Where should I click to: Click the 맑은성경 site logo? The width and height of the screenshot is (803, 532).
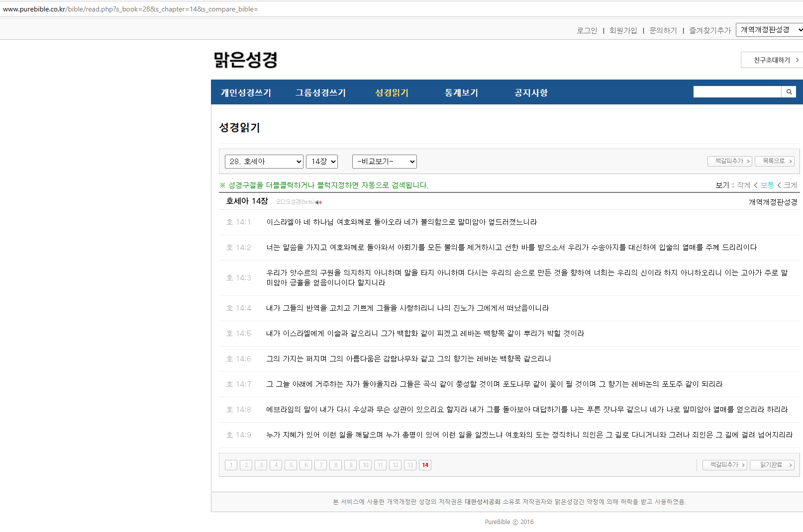click(246, 60)
